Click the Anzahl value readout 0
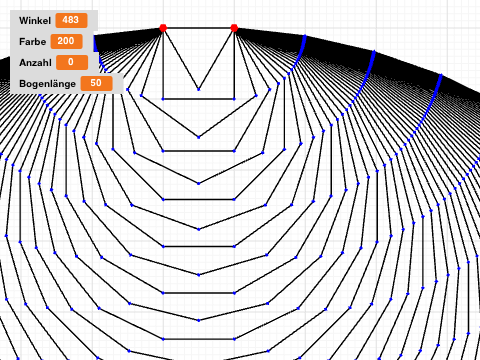Screen dimensions: 480x360 pyautogui.click(x=72, y=62)
